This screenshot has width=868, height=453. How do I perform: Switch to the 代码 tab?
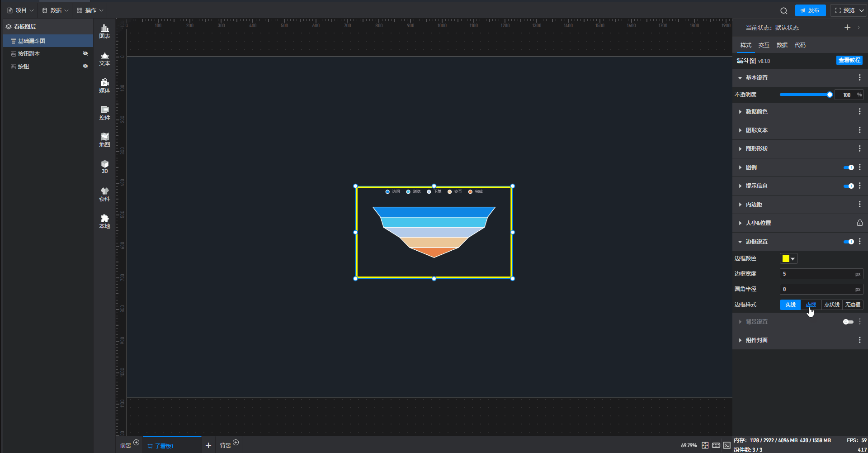(800, 45)
